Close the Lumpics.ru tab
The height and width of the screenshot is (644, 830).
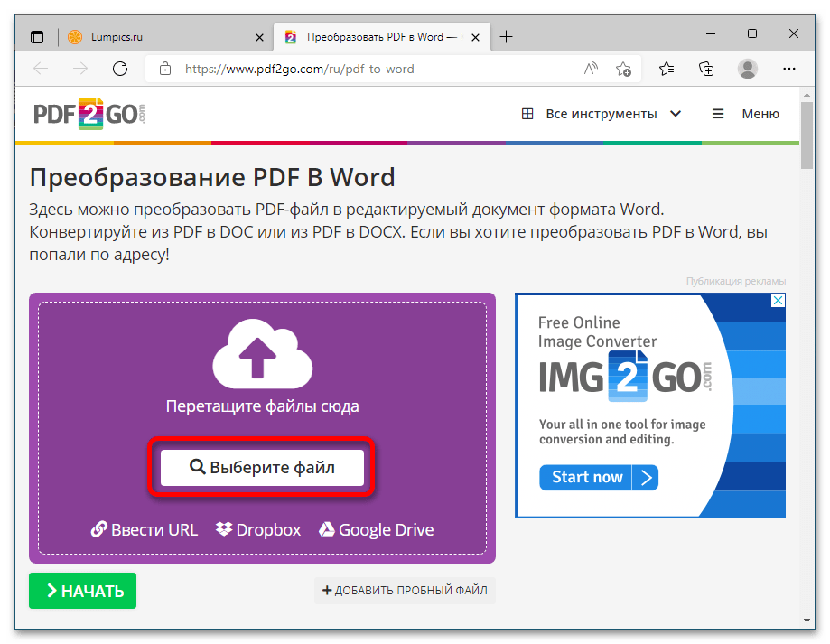point(259,38)
